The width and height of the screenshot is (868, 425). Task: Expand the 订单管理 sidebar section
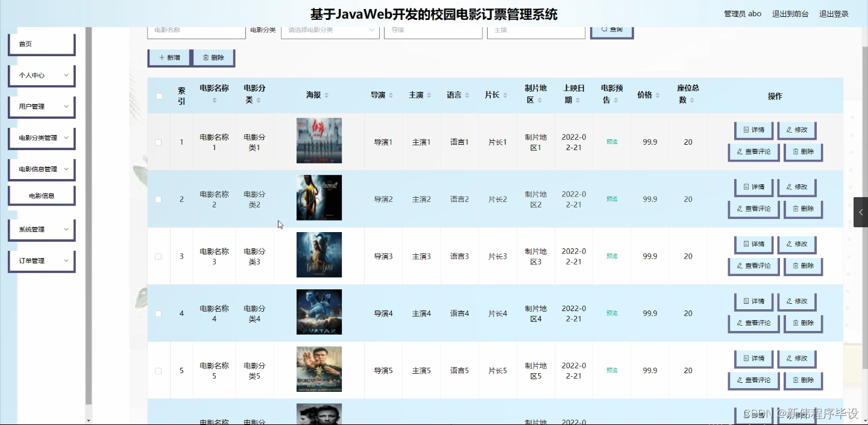(x=41, y=260)
